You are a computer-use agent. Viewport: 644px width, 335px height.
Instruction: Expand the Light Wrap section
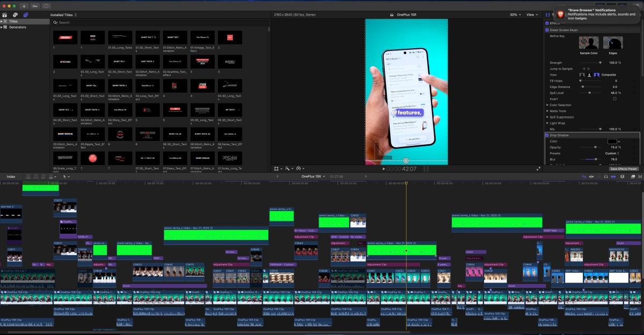[547, 123]
